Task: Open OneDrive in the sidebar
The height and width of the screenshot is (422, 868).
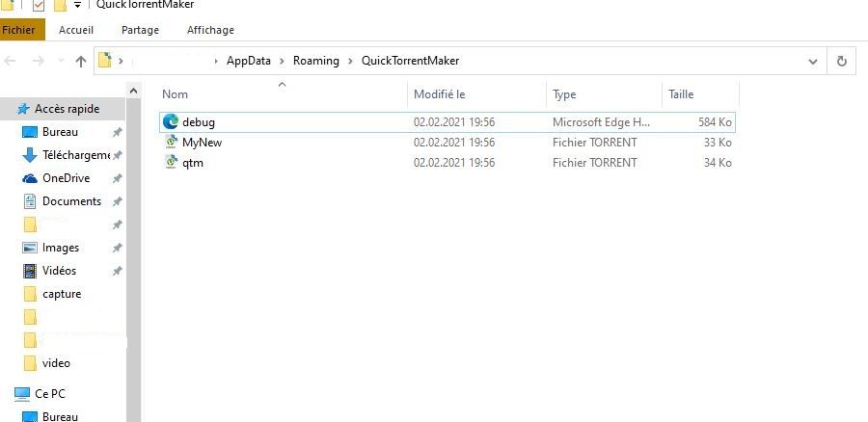Action: 66,178
